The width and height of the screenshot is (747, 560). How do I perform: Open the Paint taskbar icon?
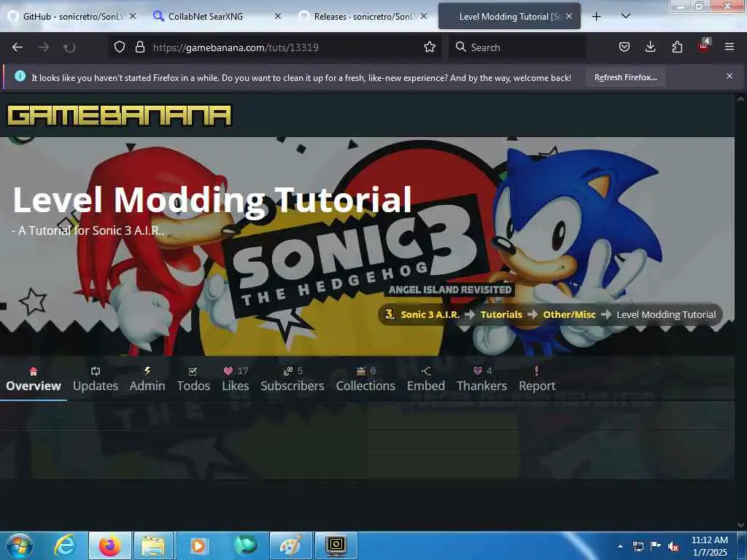[x=290, y=545]
